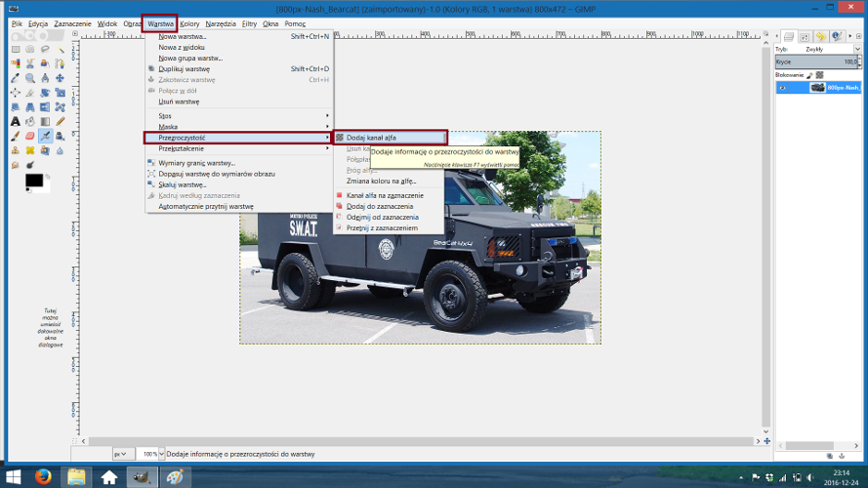Select the Foreground Select tool

click(x=45, y=63)
